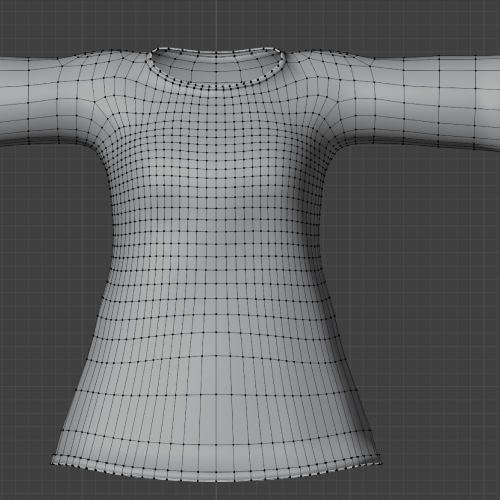The width and height of the screenshot is (500, 500).
Task: Select the shirt's neckline collar edge loop
Action: 216,86
